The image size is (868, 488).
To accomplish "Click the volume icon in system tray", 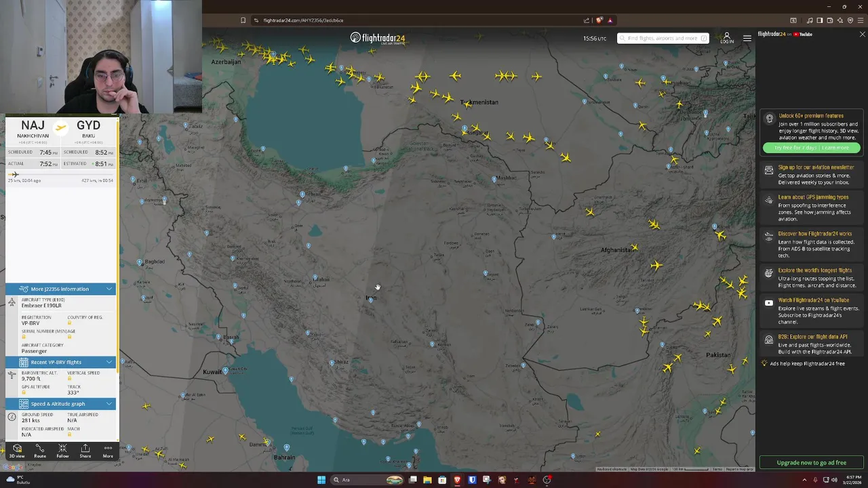I will 834,480.
